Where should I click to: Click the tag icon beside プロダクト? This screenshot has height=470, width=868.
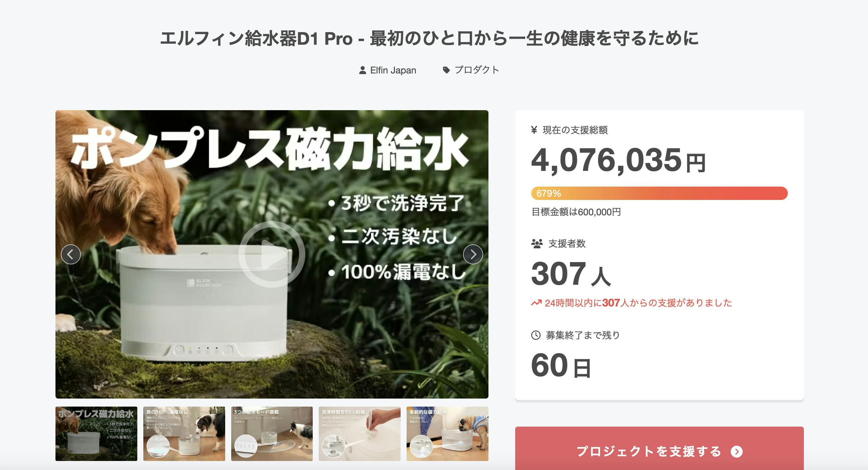pyautogui.click(x=446, y=70)
